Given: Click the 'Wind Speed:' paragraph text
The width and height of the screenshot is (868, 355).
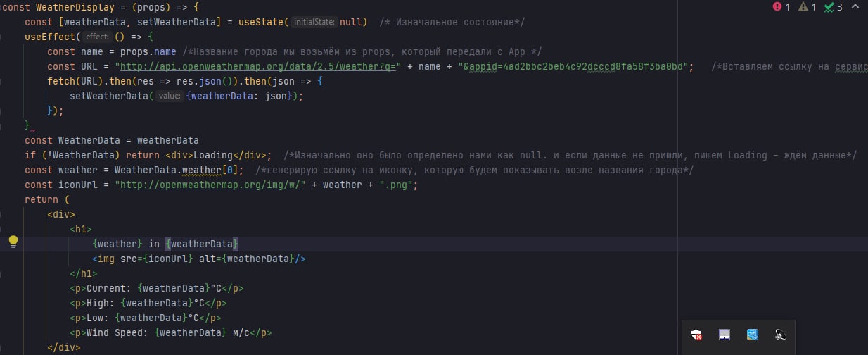Looking at the screenshot, I should click(x=117, y=332).
